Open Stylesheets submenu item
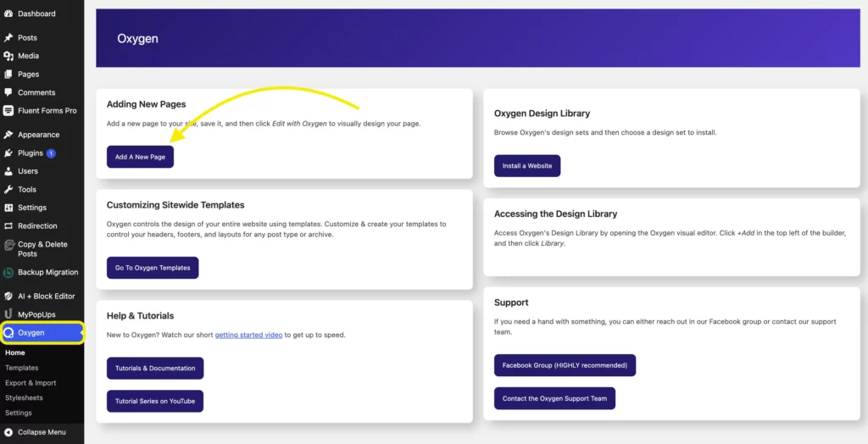The width and height of the screenshot is (868, 444). 24,397
